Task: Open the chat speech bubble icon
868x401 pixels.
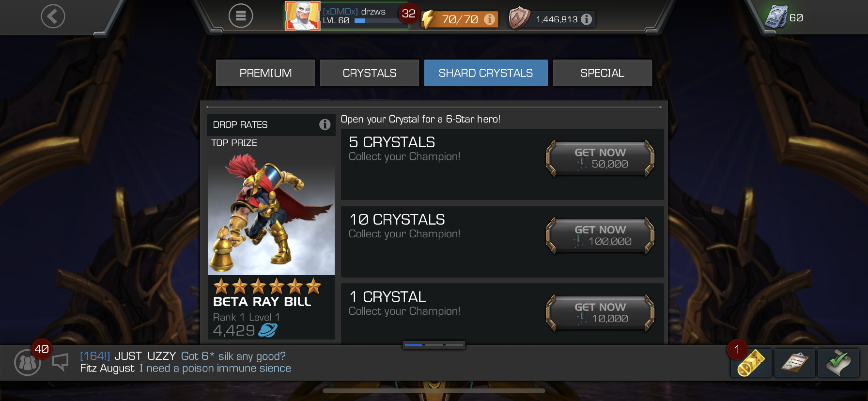Action: (61, 362)
